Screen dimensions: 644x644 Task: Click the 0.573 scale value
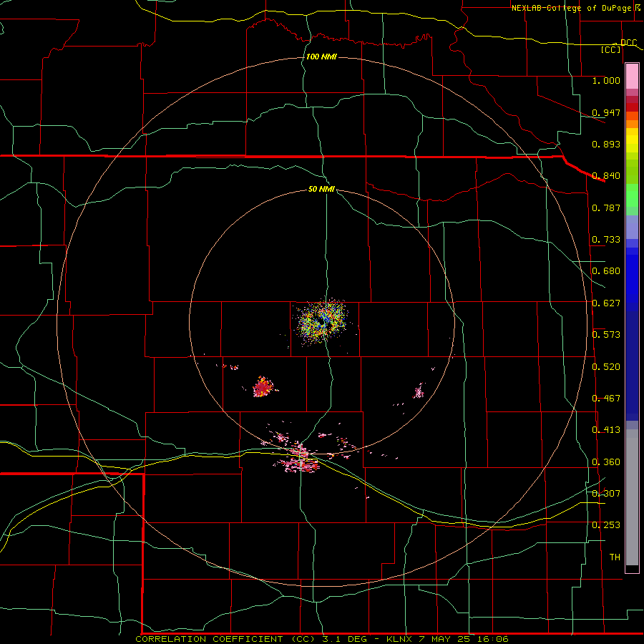point(606,335)
